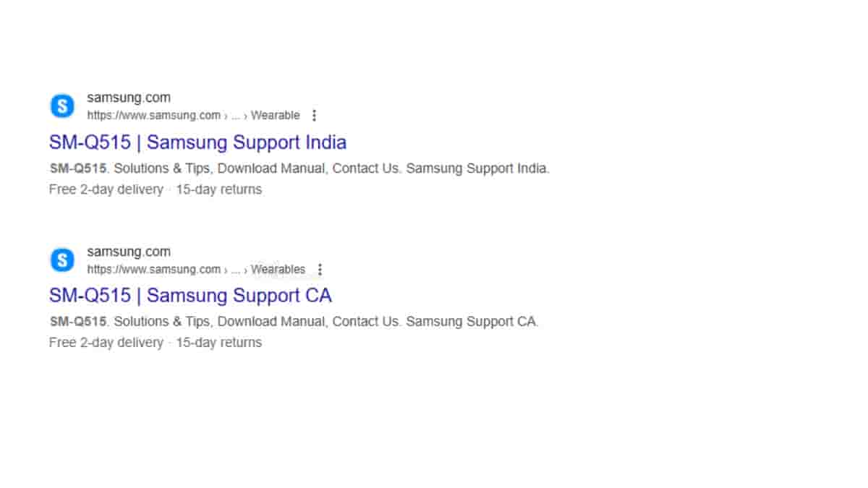Select the Wearable breadcrumb in first result
This screenshot has height=488, width=868.
tap(275, 116)
